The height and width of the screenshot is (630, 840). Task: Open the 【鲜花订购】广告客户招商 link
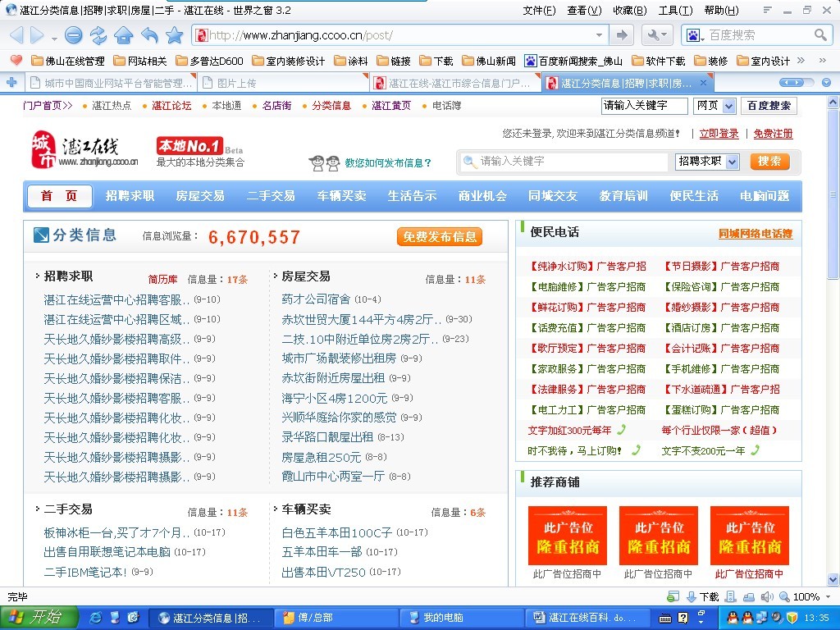[587, 308]
